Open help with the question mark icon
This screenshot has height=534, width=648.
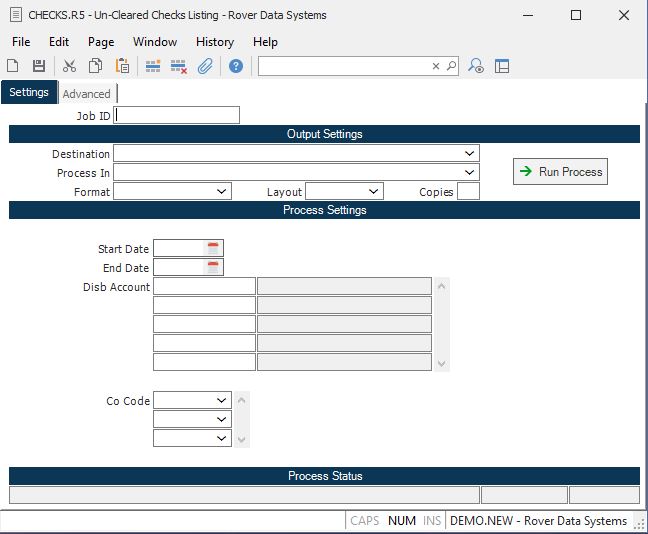point(236,66)
